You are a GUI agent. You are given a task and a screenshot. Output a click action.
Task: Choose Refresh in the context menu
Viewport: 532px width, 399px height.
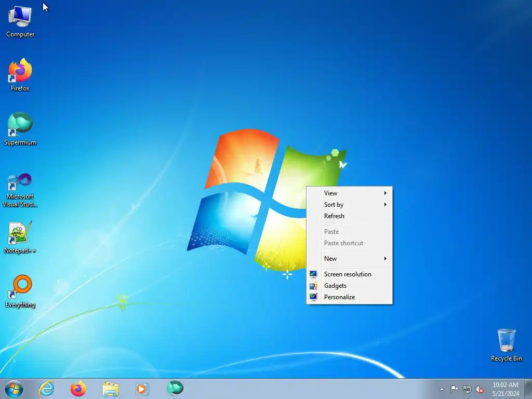pos(350,216)
